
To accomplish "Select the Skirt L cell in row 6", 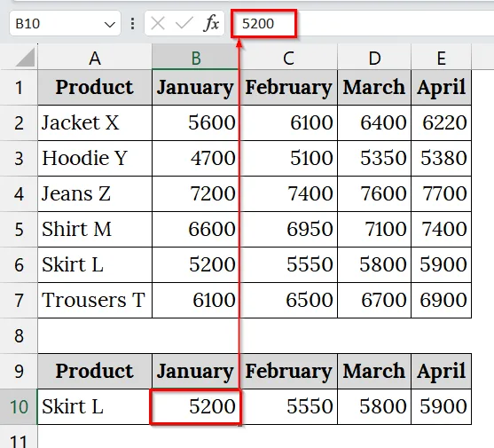I will [95, 264].
